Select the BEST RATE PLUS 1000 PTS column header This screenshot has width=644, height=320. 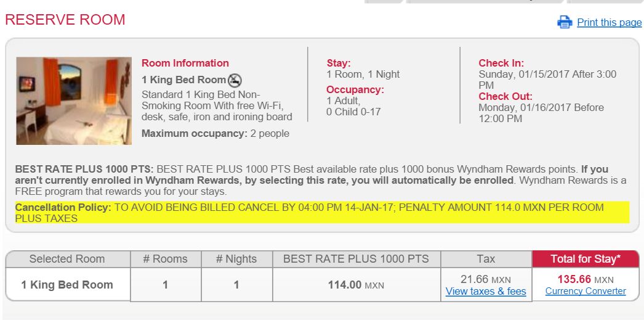click(356, 259)
